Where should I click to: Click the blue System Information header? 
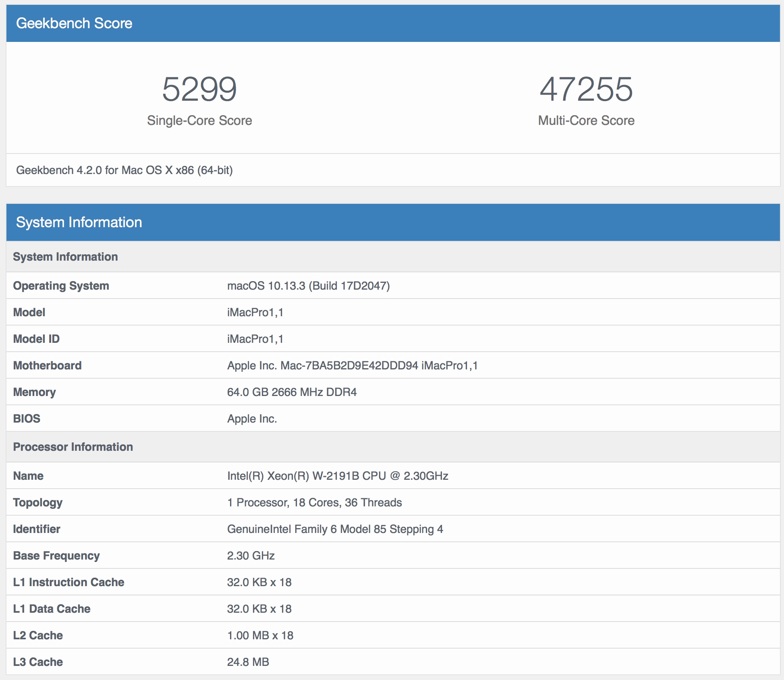79,222
